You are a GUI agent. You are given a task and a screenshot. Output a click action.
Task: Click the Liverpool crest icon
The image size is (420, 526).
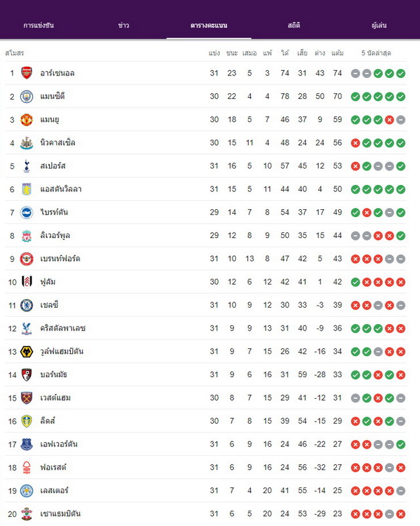click(26, 236)
